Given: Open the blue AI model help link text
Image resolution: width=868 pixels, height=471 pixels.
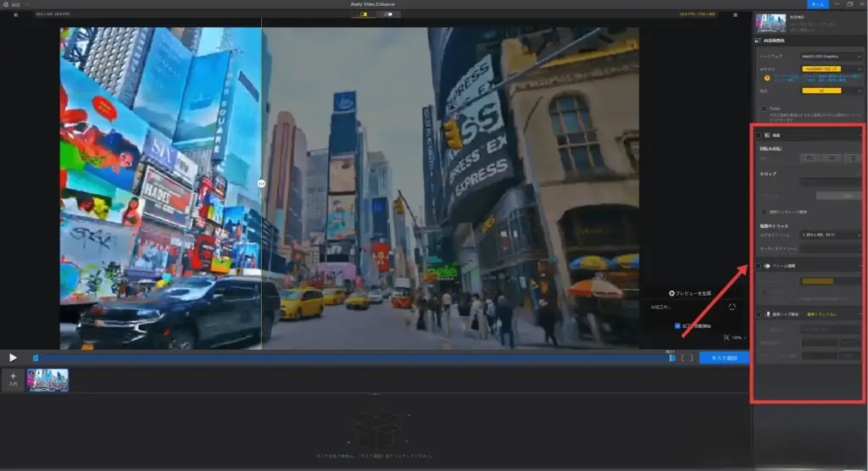Looking at the screenshot, I should point(816,78).
